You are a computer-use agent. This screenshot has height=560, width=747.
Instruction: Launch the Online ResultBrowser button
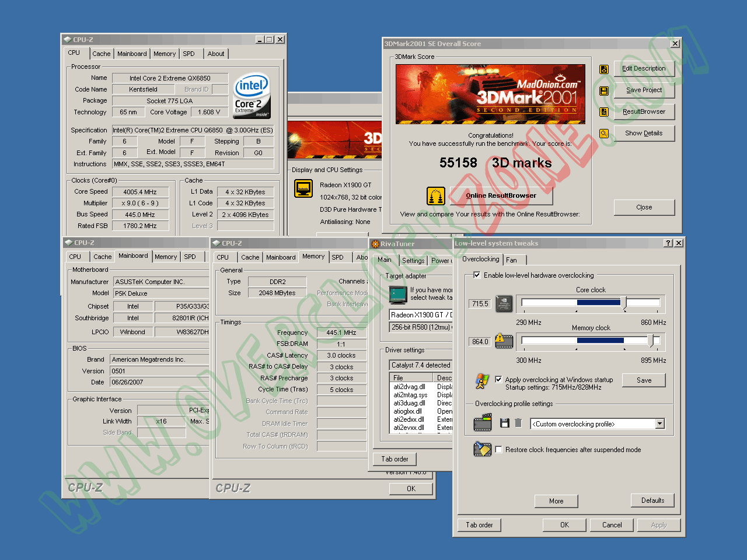pos(501,196)
